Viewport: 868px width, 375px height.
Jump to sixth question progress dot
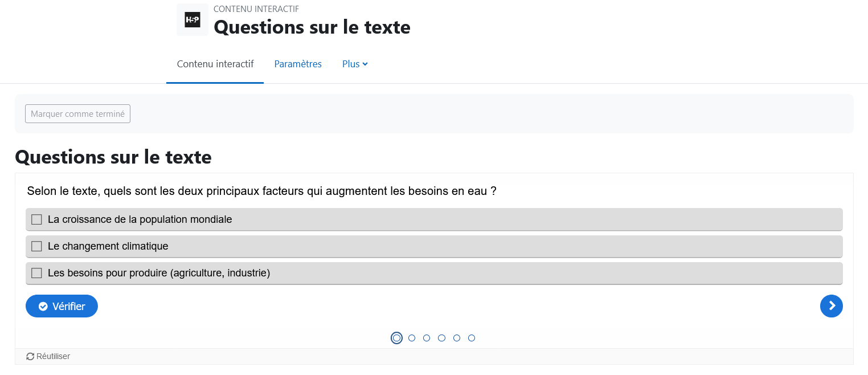click(x=472, y=338)
